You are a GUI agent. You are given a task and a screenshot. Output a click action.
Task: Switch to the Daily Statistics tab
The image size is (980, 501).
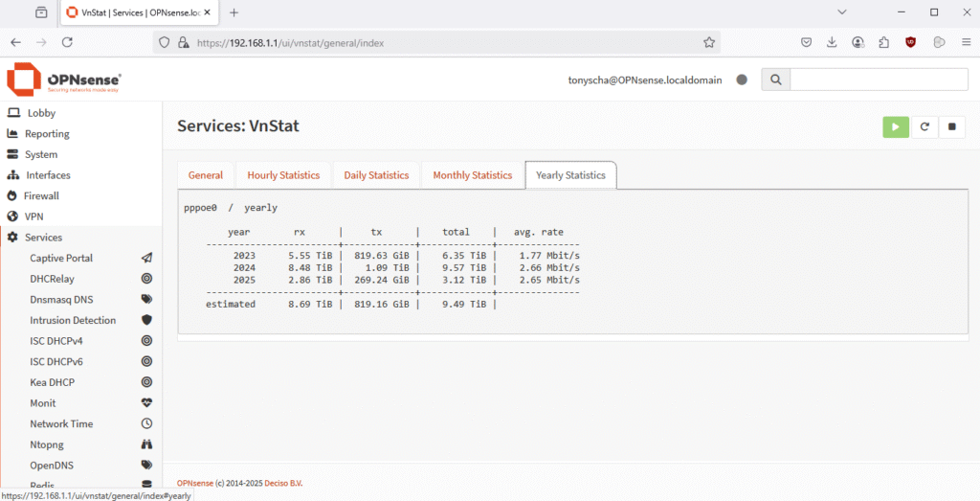[x=376, y=175]
